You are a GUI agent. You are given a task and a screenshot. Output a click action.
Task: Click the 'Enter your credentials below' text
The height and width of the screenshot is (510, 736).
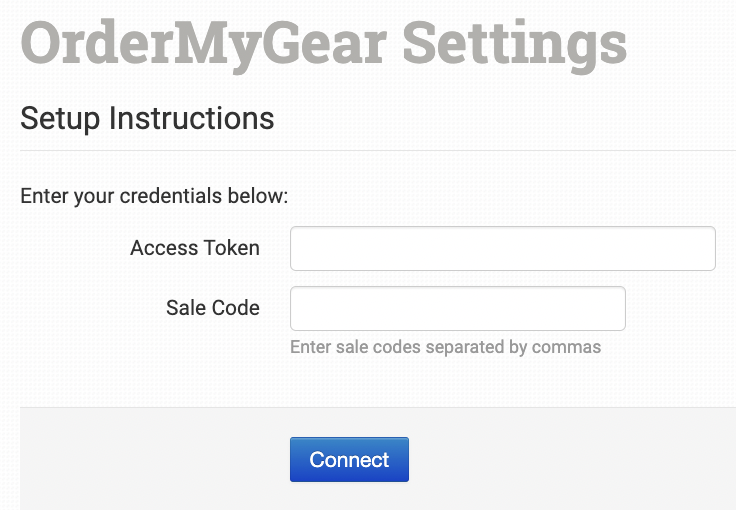pyautogui.click(x=154, y=196)
